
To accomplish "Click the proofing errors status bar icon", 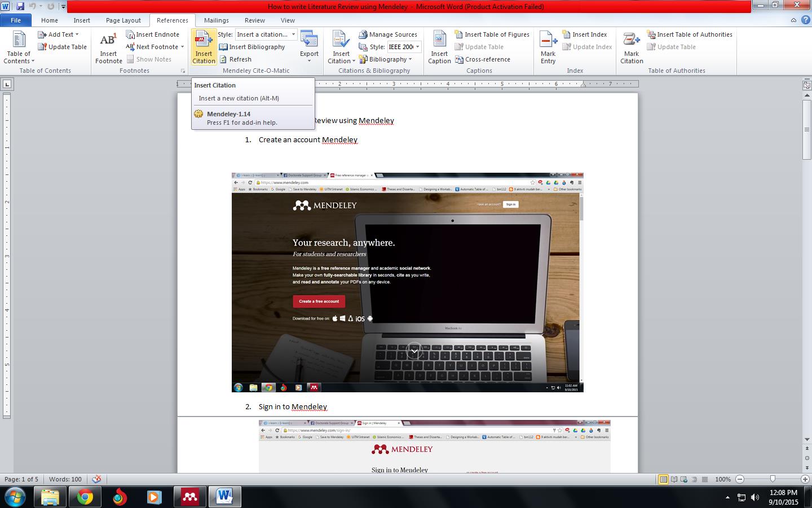I will coord(97,479).
